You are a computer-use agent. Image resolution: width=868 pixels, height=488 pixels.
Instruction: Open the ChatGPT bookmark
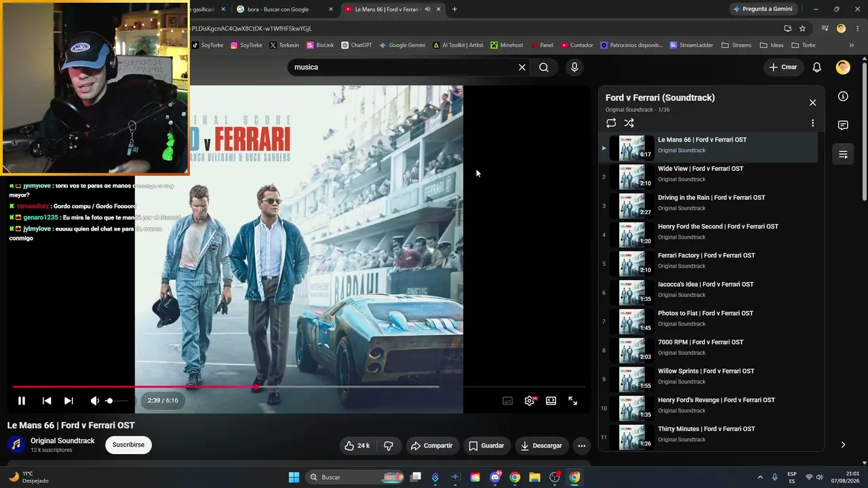357,45
